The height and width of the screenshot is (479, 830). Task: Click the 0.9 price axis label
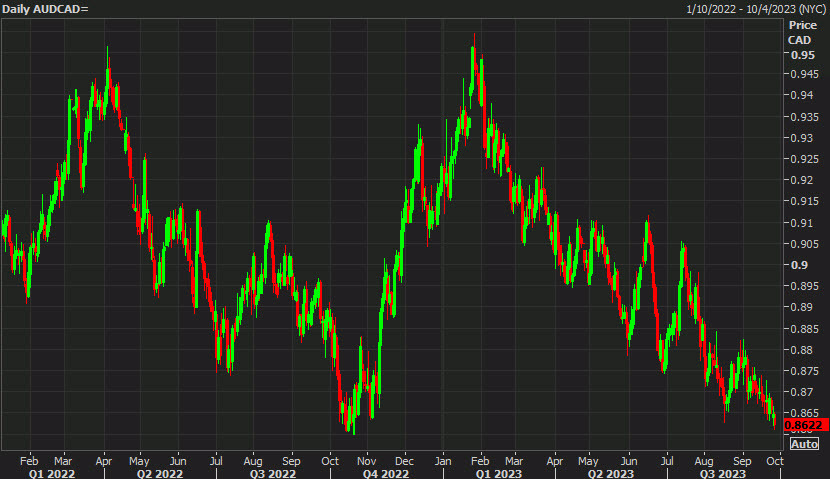(799, 265)
